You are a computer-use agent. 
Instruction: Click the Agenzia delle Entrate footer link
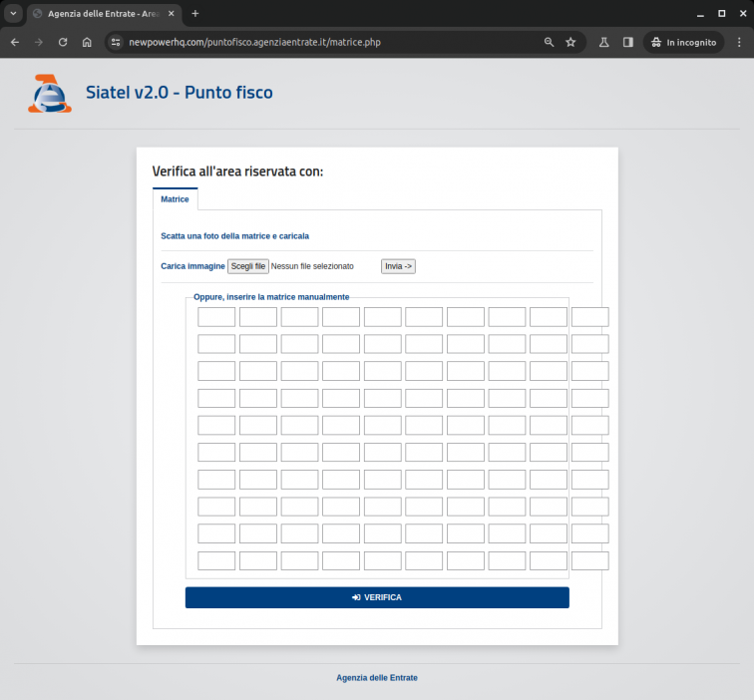tap(377, 678)
